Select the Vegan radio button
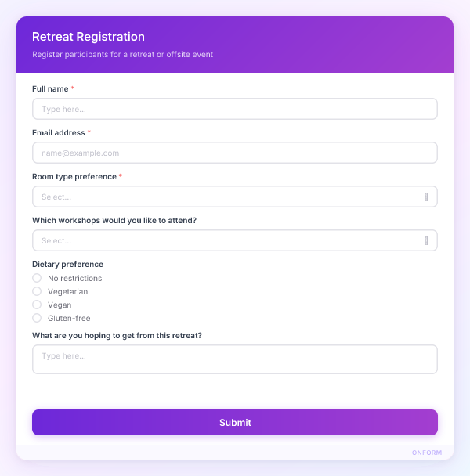This screenshot has width=470, height=476. (37, 305)
